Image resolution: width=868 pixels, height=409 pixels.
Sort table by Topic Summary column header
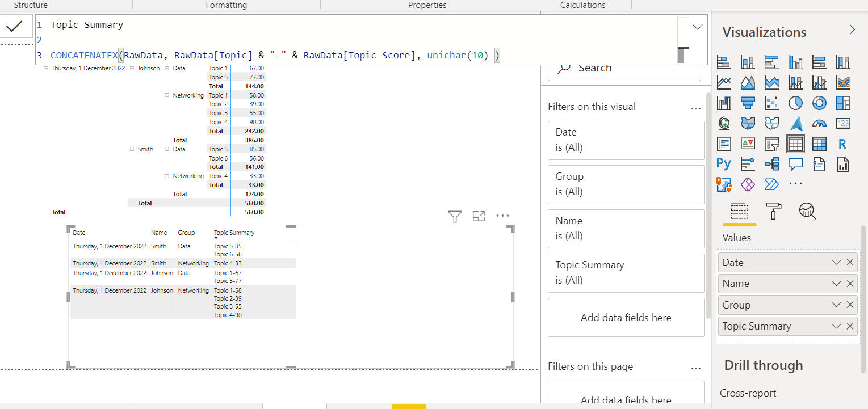pos(234,233)
